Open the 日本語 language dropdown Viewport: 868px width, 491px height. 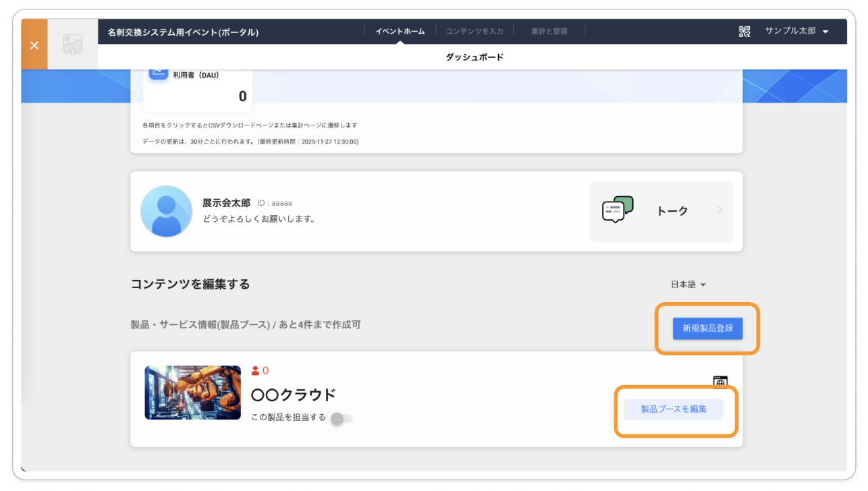688,285
